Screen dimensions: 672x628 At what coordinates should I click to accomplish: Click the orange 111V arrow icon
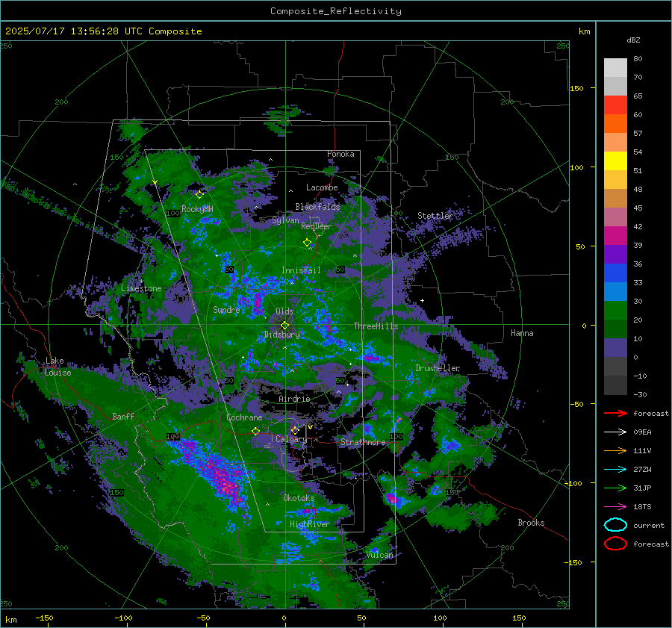615,450
